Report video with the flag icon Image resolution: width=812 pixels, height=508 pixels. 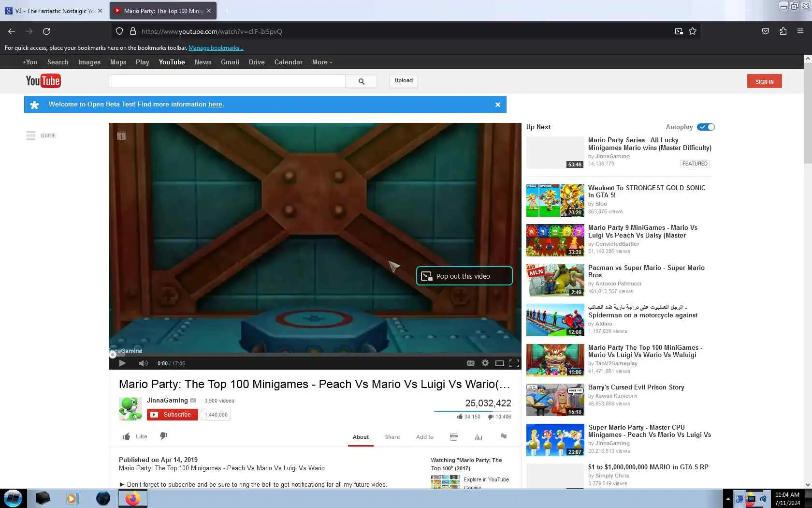[503, 437]
